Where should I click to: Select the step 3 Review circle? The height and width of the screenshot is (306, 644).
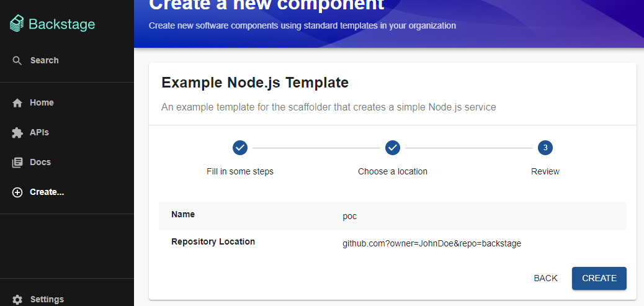[545, 148]
